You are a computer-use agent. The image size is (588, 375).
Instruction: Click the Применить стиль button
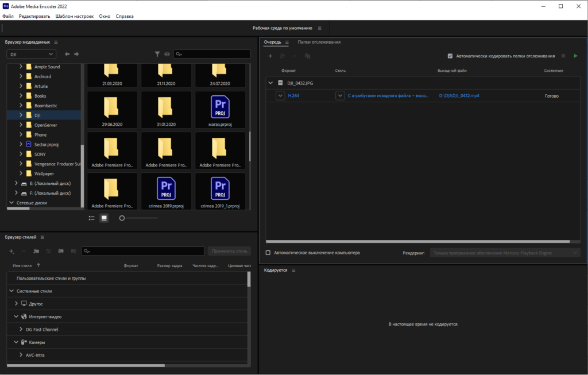click(230, 251)
